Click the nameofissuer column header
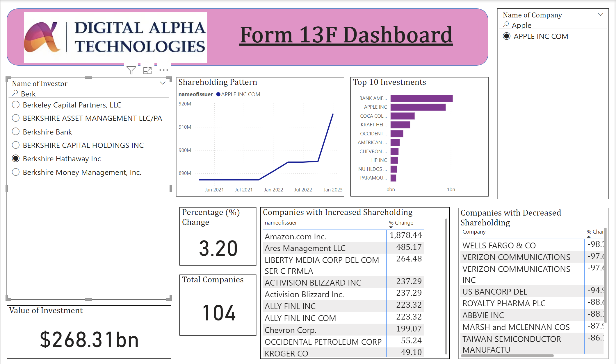 281,223
